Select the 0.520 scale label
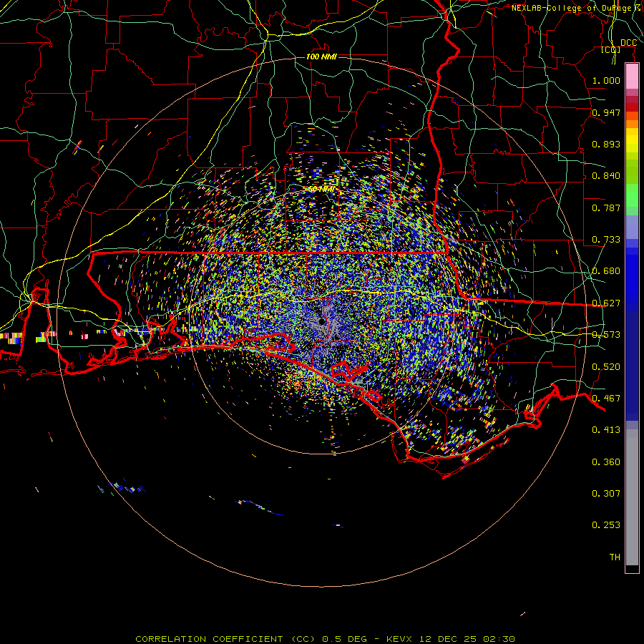The width and height of the screenshot is (644, 644). point(606,367)
